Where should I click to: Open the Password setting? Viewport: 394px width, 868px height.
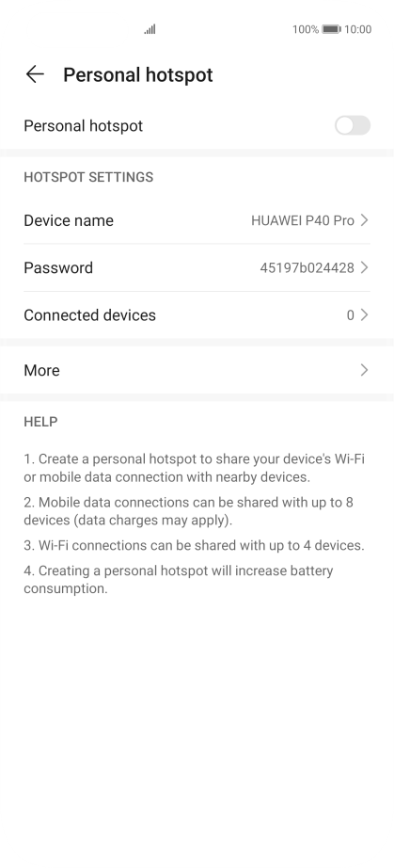(x=197, y=268)
